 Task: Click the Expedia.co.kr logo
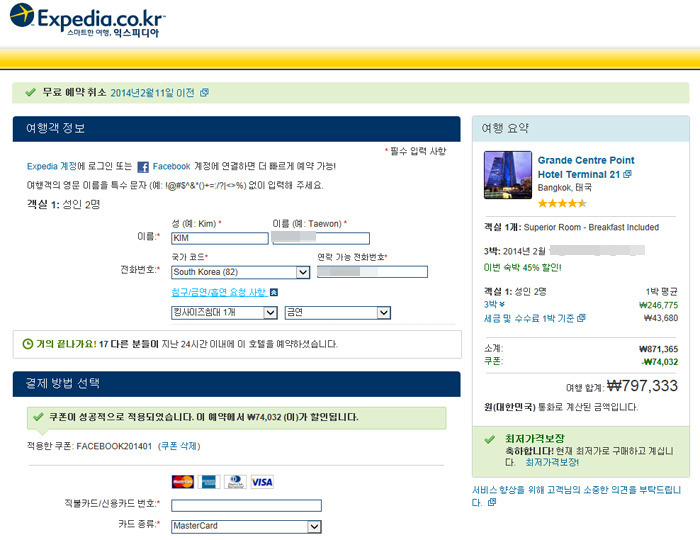(x=88, y=20)
